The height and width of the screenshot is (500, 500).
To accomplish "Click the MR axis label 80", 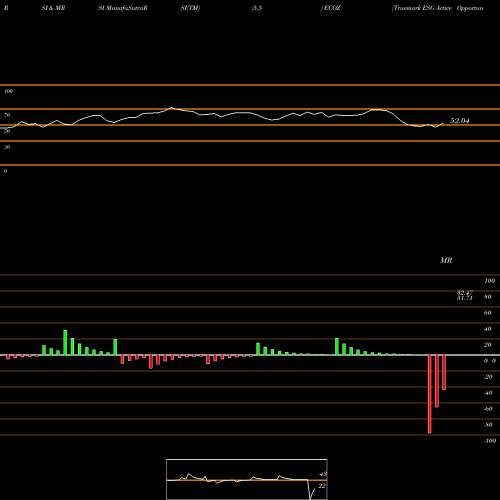I will (488, 297).
